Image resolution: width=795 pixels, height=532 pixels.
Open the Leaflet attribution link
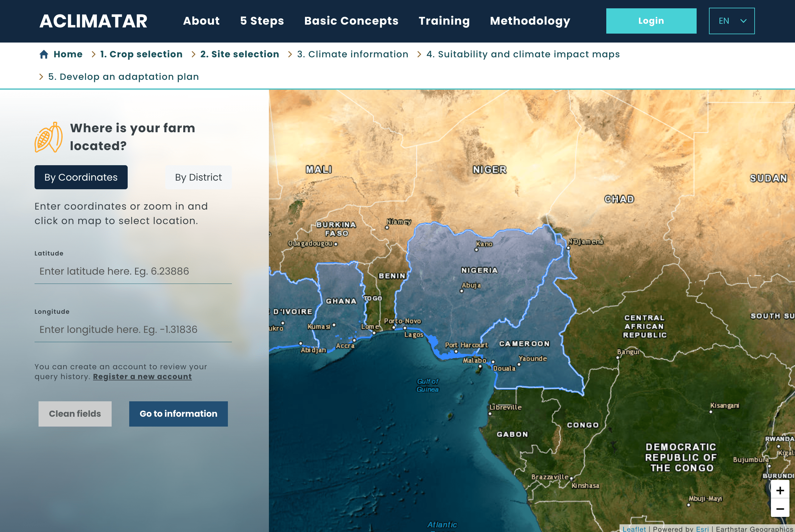[x=634, y=529]
